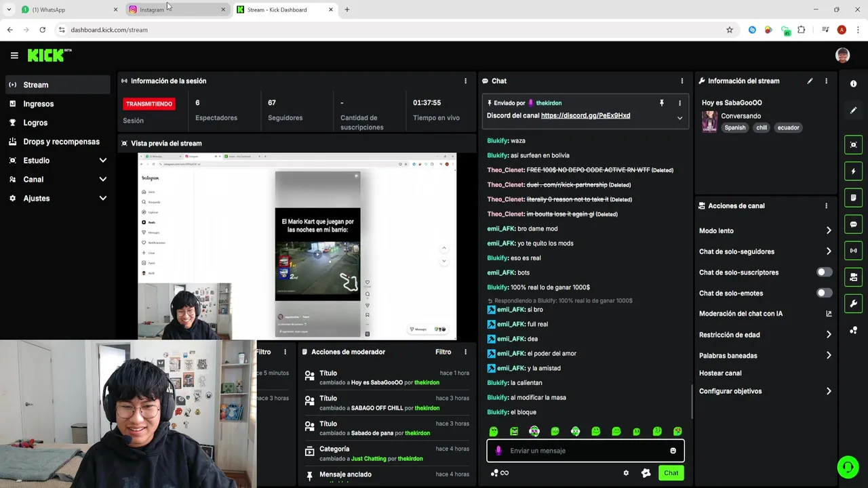
Task: Click the document icon in right rail
Action: tap(853, 198)
